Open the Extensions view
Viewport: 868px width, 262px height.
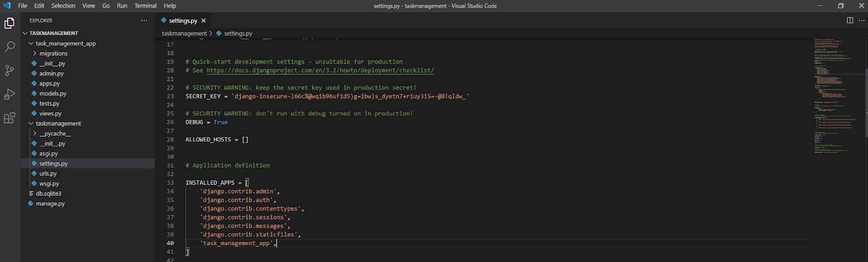[9, 118]
